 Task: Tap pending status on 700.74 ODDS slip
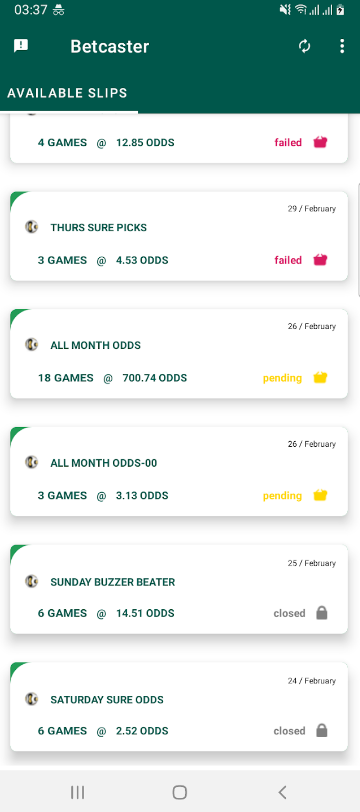tap(282, 378)
